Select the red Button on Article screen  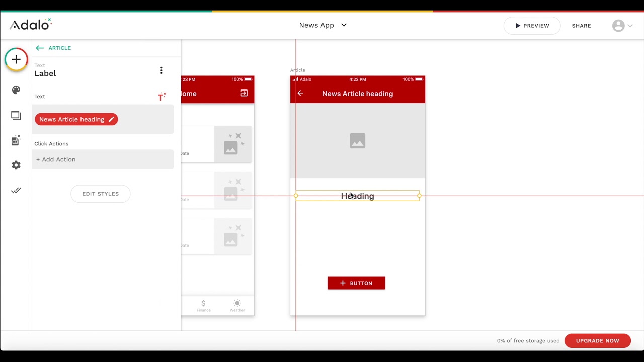point(356,283)
